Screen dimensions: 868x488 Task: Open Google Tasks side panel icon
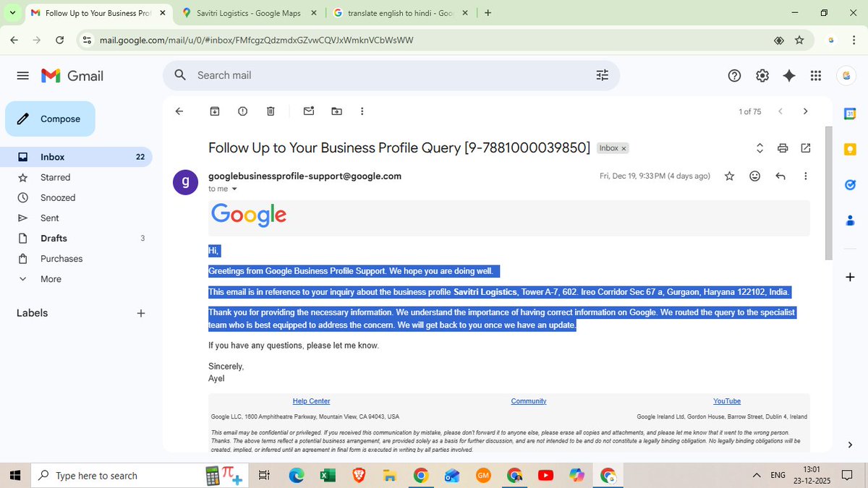click(851, 184)
